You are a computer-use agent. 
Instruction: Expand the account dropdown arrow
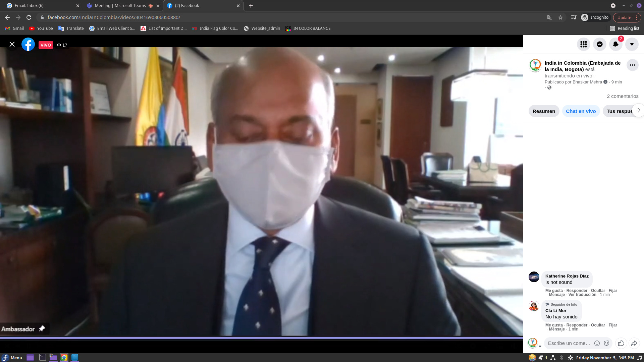click(x=632, y=44)
